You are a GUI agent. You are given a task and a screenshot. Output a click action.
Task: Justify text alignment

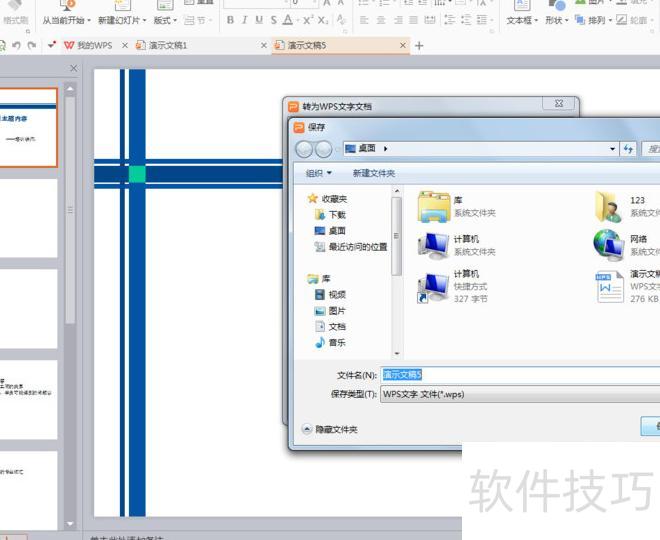[414, 20]
